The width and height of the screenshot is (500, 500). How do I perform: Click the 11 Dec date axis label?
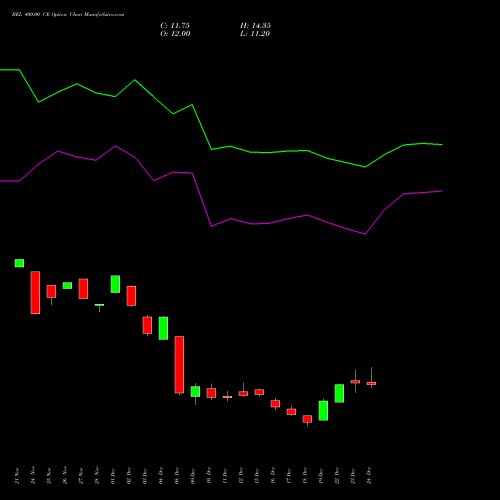pyautogui.click(x=225, y=476)
